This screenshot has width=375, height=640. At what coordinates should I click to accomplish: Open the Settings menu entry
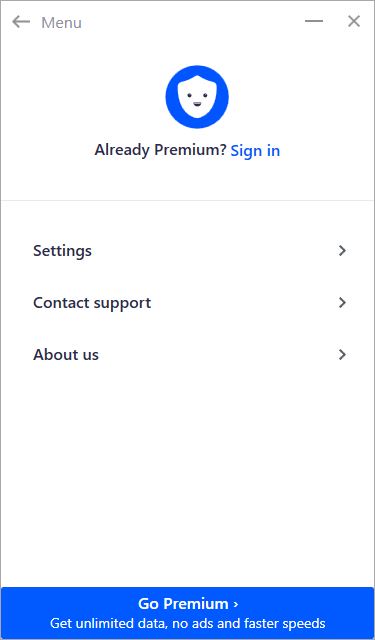[x=189, y=251]
